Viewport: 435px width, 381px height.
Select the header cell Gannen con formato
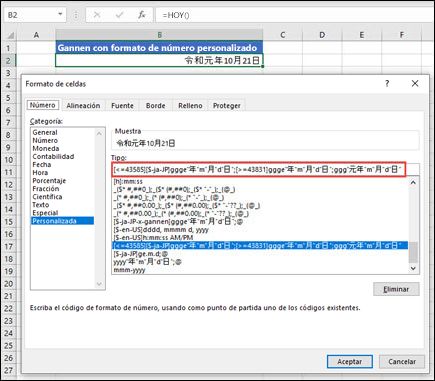(159, 48)
